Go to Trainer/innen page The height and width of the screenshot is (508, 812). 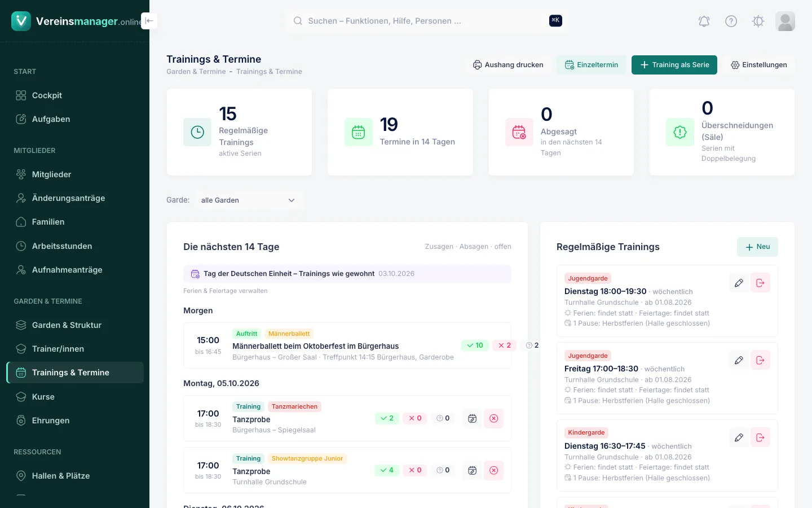pos(74,349)
